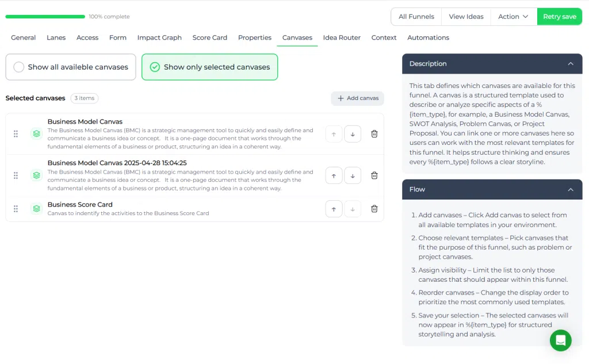Click the 3 items count badge

tap(84, 98)
